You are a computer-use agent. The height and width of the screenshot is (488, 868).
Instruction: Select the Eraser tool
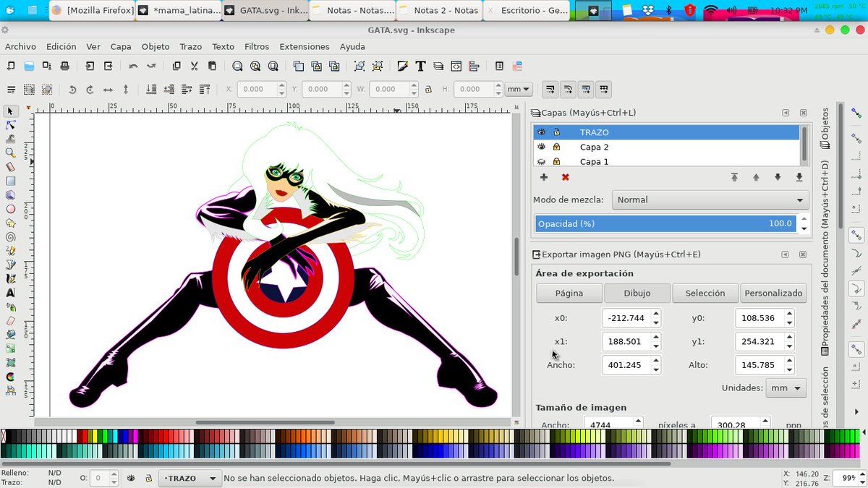click(11, 321)
